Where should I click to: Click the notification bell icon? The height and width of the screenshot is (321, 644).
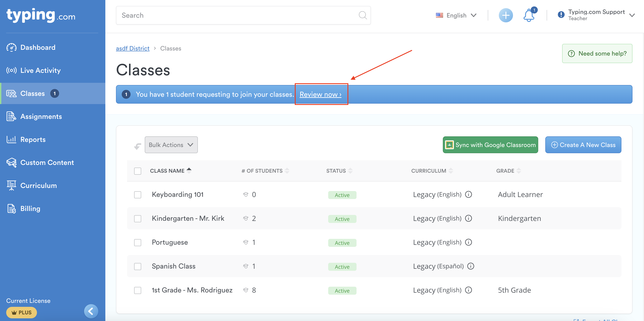click(x=528, y=16)
